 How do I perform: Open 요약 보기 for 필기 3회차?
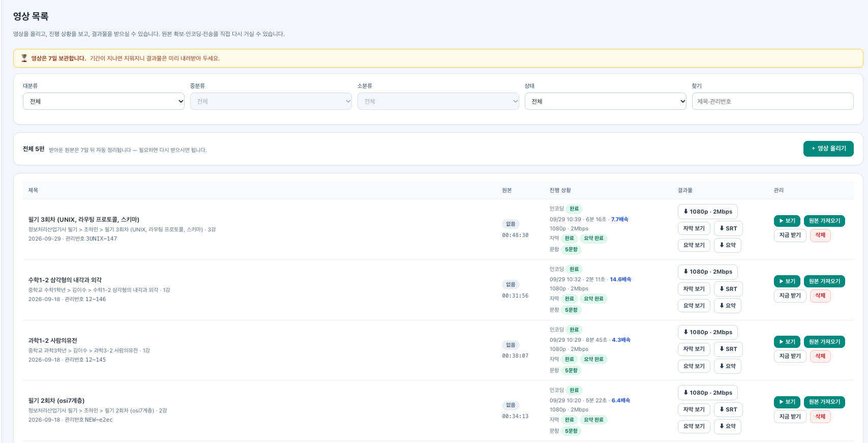click(694, 245)
